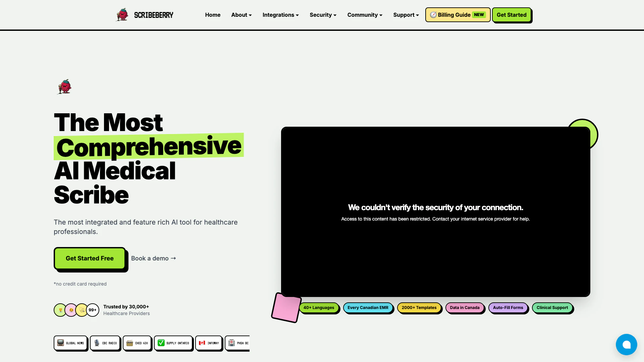Screen dimensions: 644x362
Task: Click the Get Started Free button
Action: (89, 258)
